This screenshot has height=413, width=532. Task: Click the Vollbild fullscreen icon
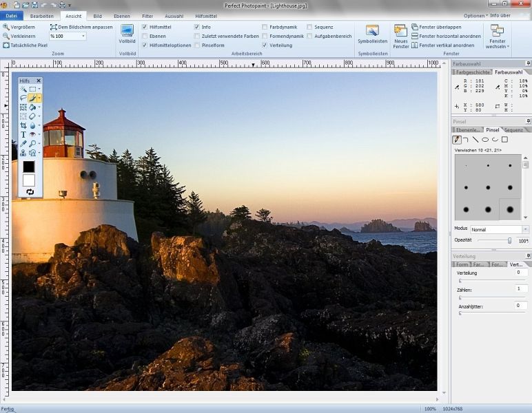coord(127,30)
